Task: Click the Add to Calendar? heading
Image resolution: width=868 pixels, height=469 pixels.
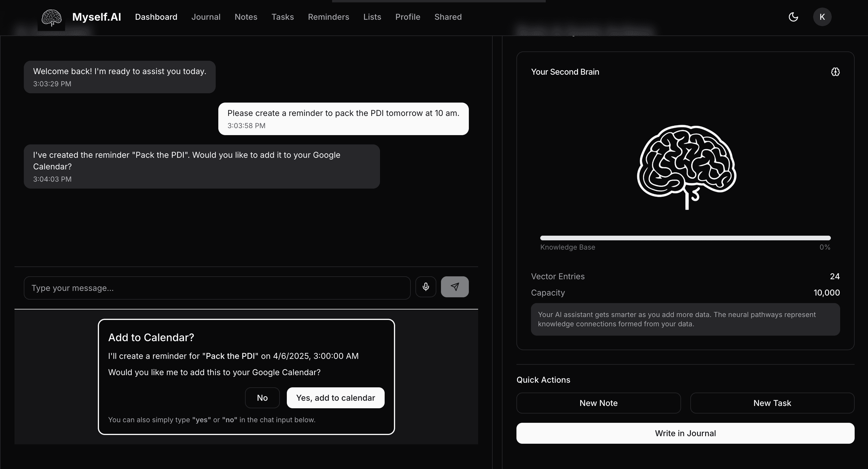Action: click(x=151, y=337)
